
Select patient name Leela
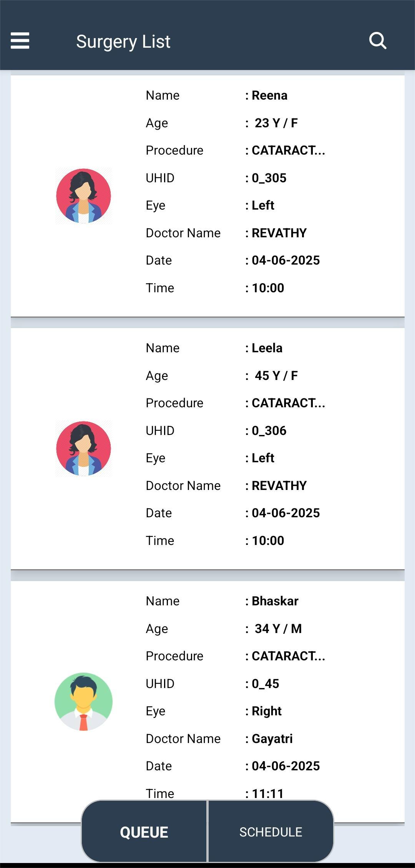(267, 348)
